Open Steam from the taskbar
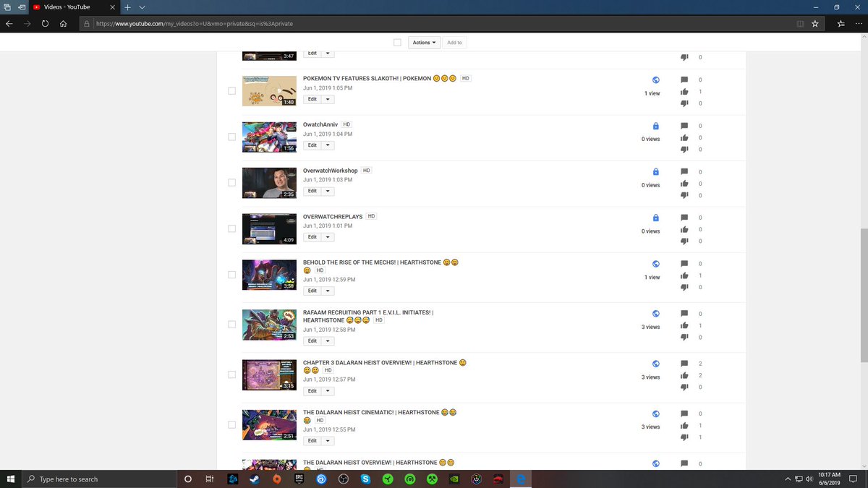This screenshot has height=488, width=868. click(255, 479)
